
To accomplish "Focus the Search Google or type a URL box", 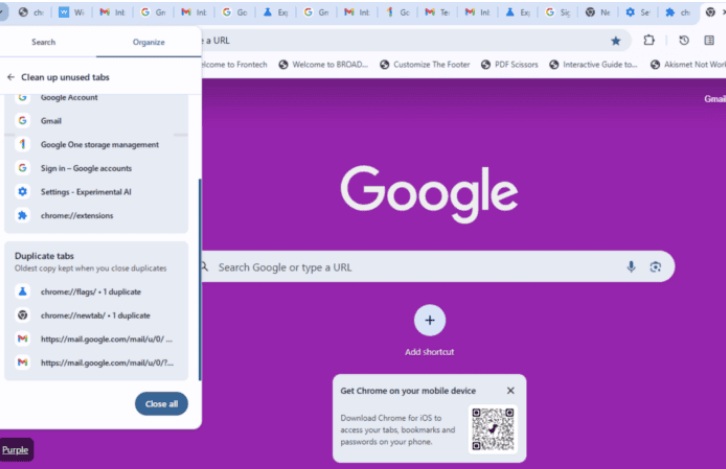I will (x=438, y=267).
